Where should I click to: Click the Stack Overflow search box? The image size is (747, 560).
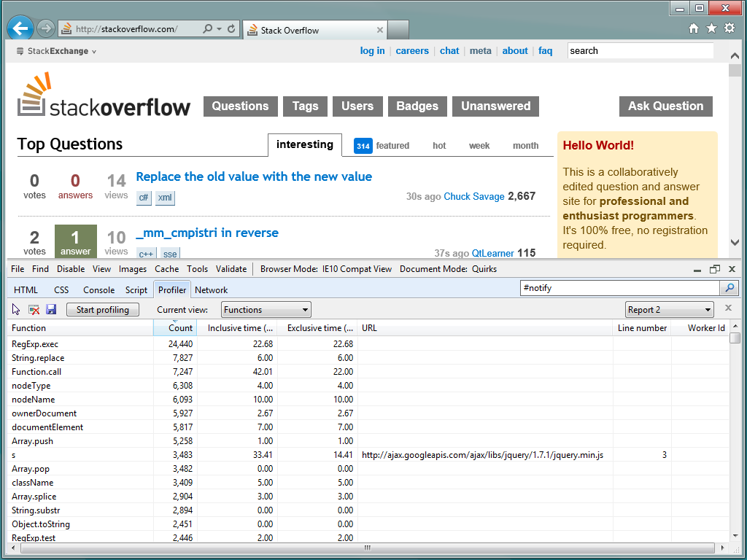640,51
